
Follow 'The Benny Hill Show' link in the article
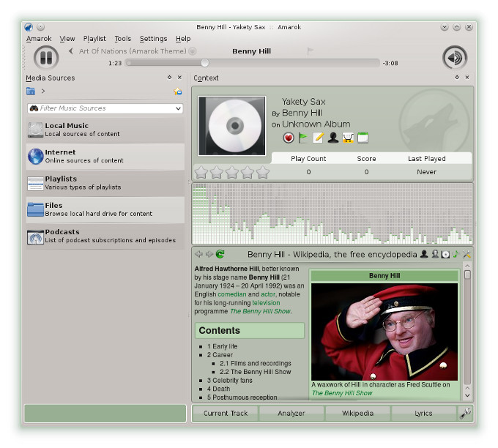click(x=261, y=311)
